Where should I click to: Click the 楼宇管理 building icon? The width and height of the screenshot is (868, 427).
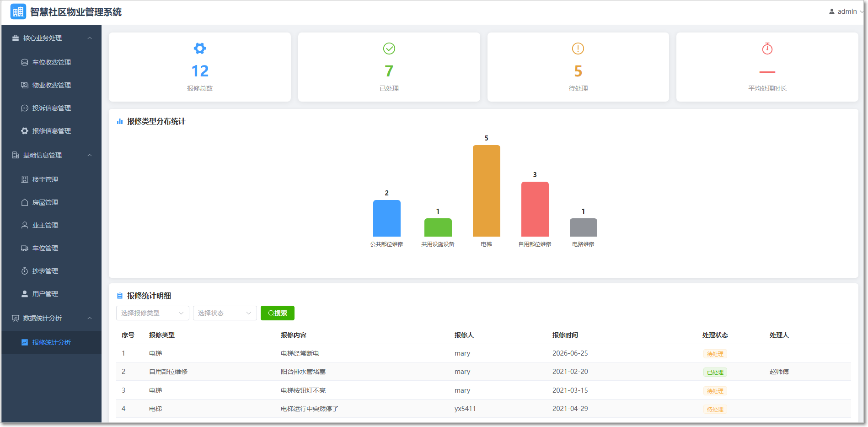(x=25, y=179)
